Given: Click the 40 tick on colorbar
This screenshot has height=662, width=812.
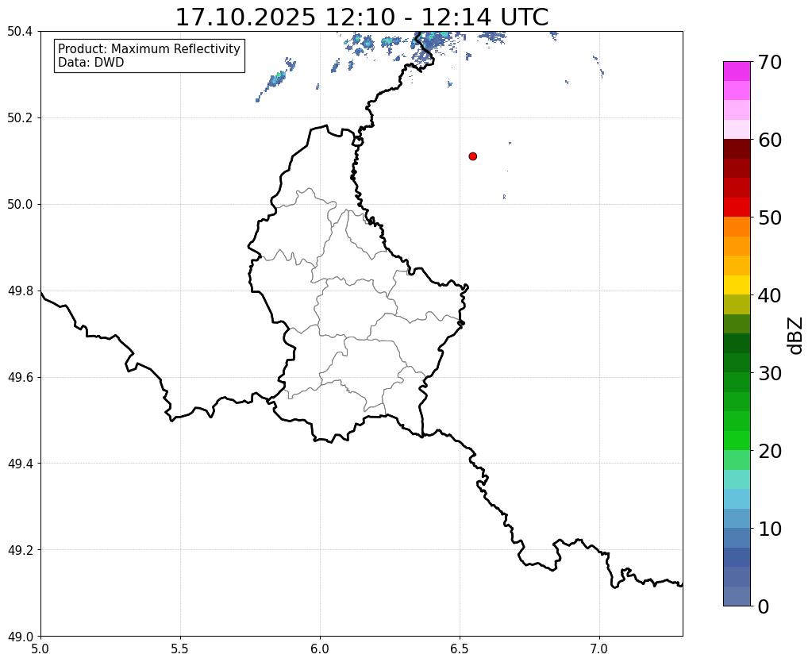Looking at the screenshot, I should pos(770,295).
